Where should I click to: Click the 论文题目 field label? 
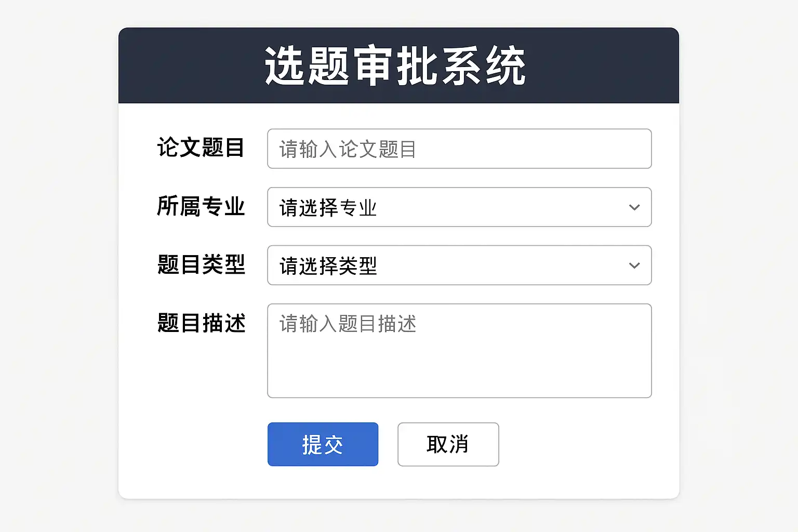[x=201, y=148]
